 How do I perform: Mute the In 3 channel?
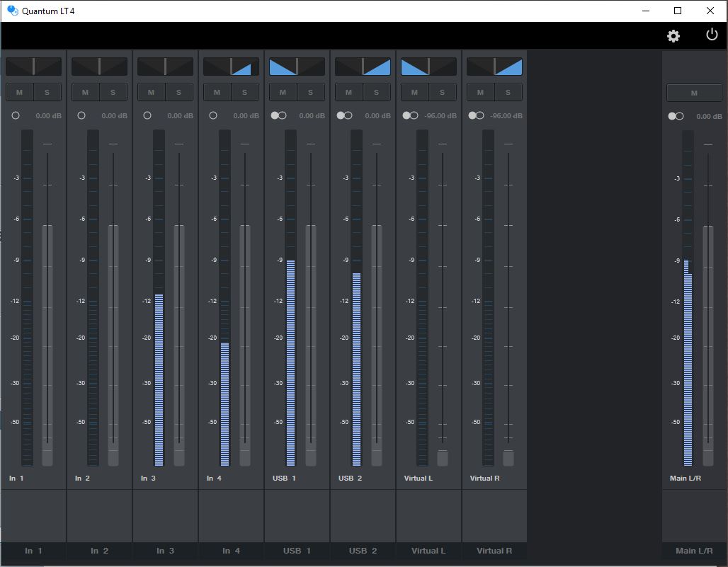point(152,92)
